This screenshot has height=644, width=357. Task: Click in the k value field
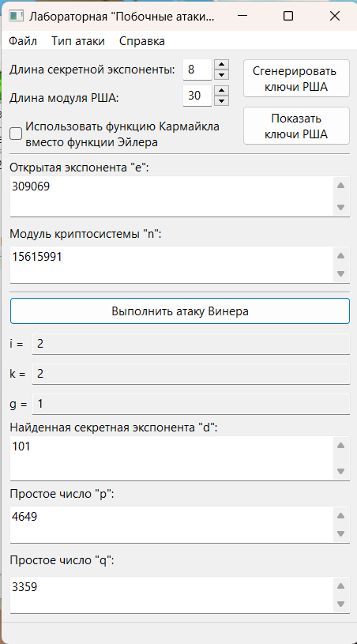click(x=191, y=374)
